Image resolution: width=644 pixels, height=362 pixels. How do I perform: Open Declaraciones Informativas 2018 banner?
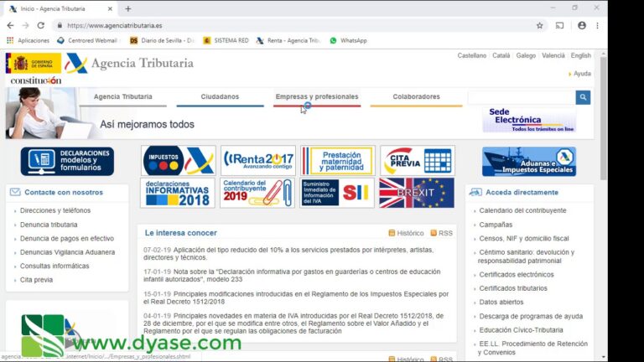point(178,193)
